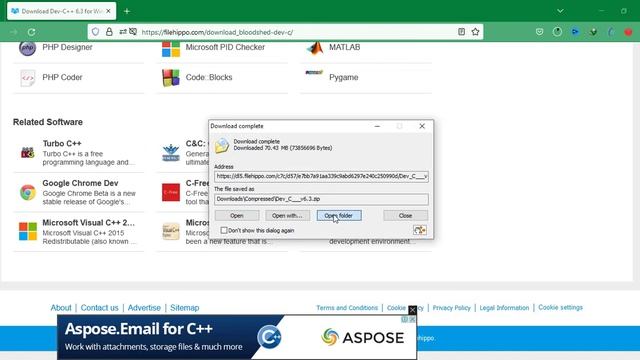Click the C&C Generals icon

pyautogui.click(x=171, y=153)
